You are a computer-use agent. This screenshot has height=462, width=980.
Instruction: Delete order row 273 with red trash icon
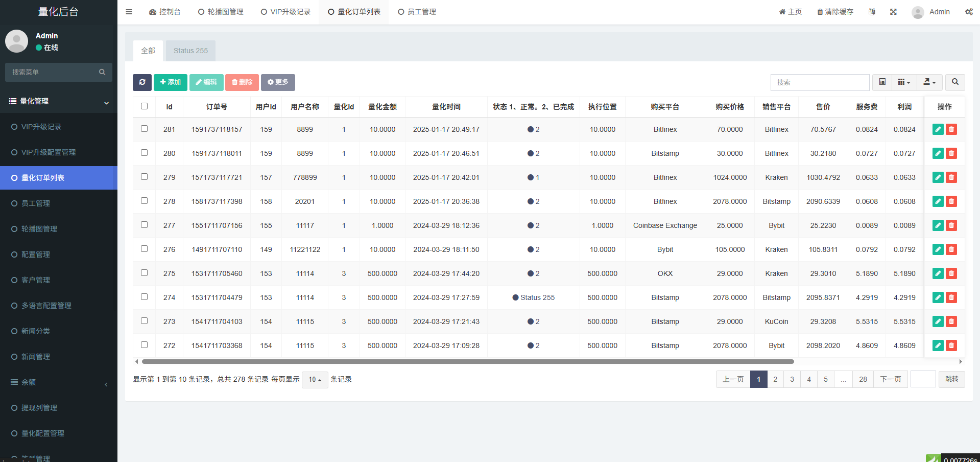(x=951, y=321)
